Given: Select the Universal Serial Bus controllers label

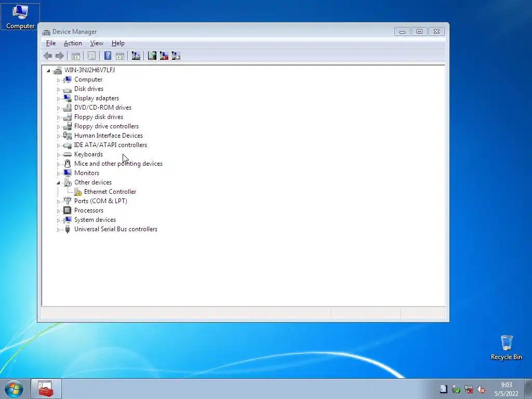Looking at the screenshot, I should [x=116, y=229].
